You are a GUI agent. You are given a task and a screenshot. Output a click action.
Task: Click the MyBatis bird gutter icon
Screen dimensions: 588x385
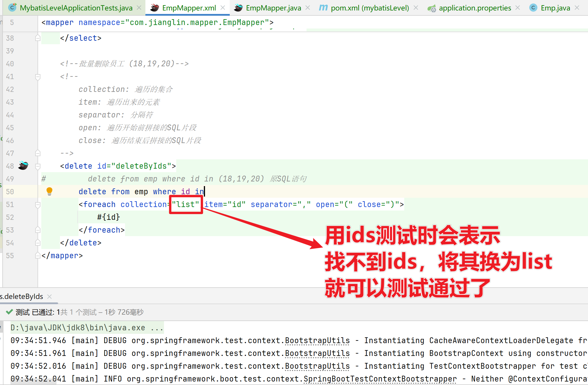click(23, 165)
